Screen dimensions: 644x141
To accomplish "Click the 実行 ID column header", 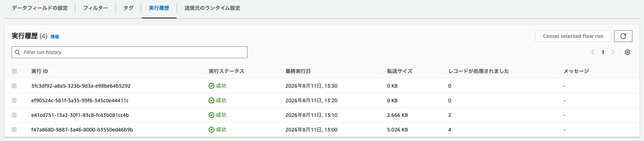I will tap(40, 71).
